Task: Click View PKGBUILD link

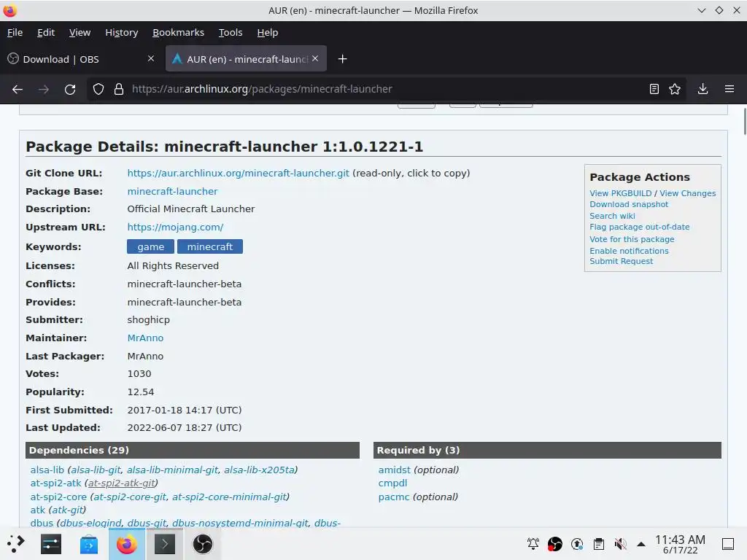Action: pyautogui.click(x=621, y=193)
